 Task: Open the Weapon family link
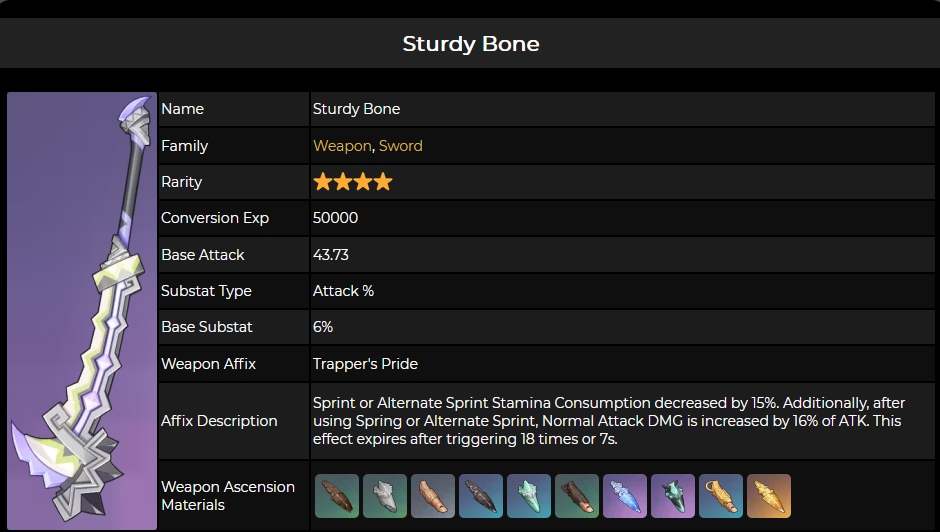point(342,146)
